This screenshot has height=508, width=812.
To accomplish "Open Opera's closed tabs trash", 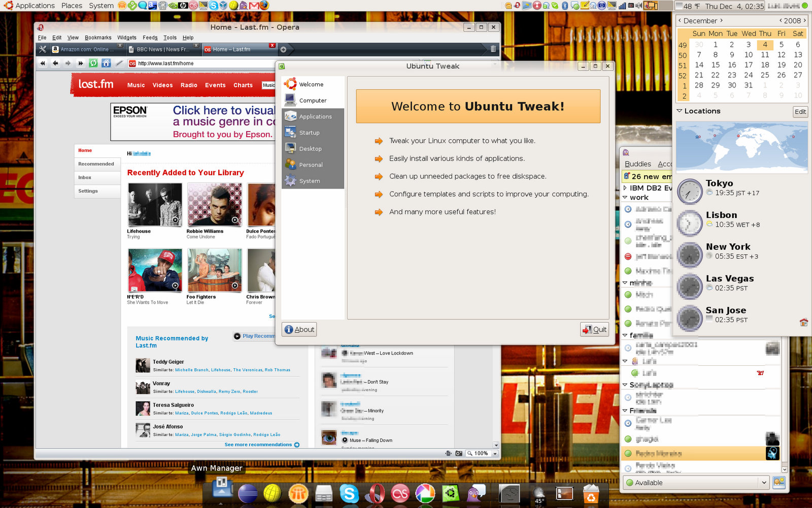I will click(493, 49).
